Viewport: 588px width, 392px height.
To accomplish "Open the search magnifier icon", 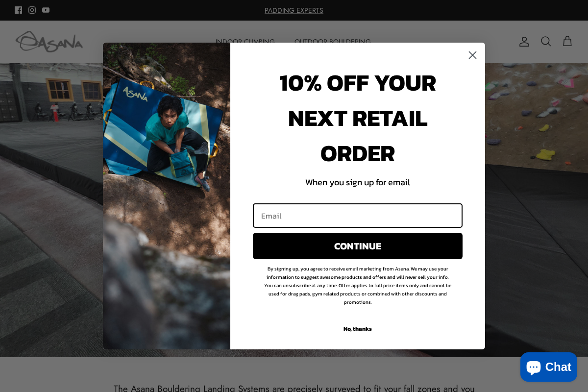I will 546,42.
